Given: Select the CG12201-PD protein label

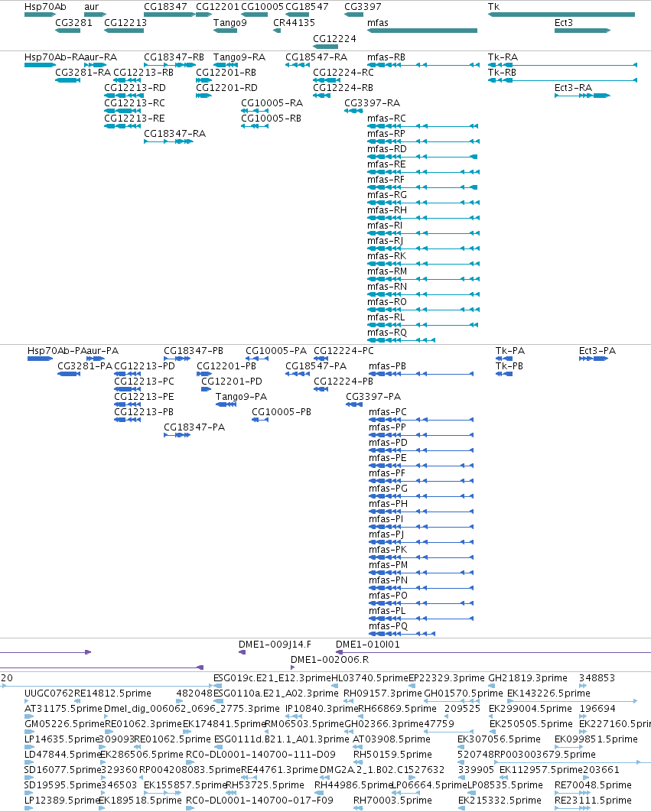Looking at the screenshot, I should (x=232, y=381).
